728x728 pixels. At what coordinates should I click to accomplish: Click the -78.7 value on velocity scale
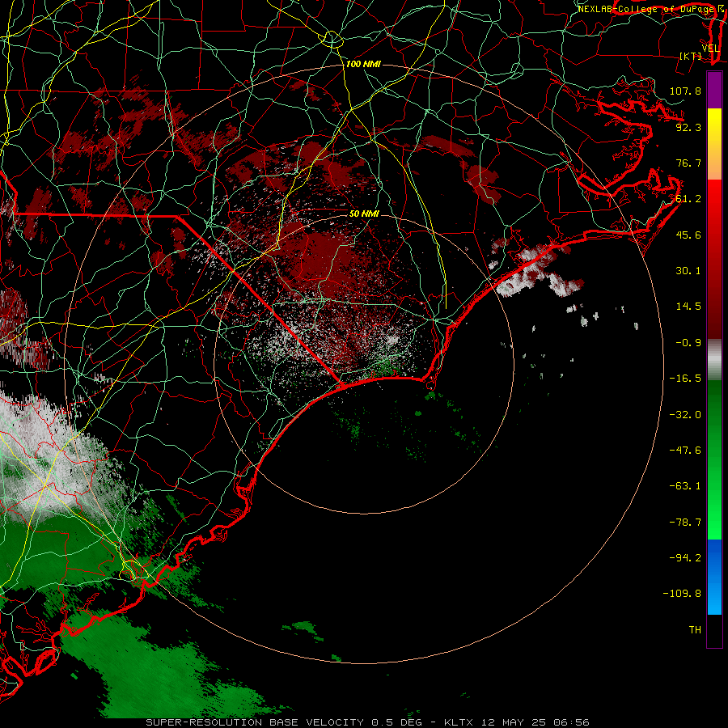(x=685, y=522)
